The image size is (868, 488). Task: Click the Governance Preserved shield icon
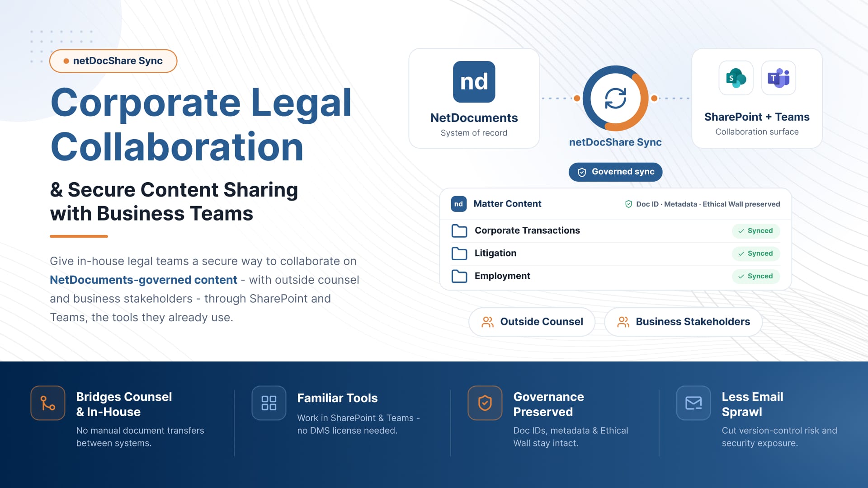tap(485, 403)
